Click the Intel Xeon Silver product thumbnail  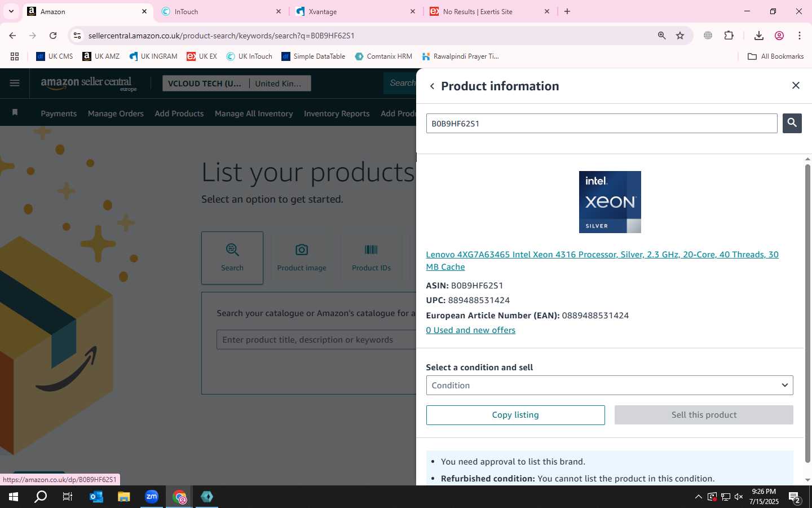point(610,202)
